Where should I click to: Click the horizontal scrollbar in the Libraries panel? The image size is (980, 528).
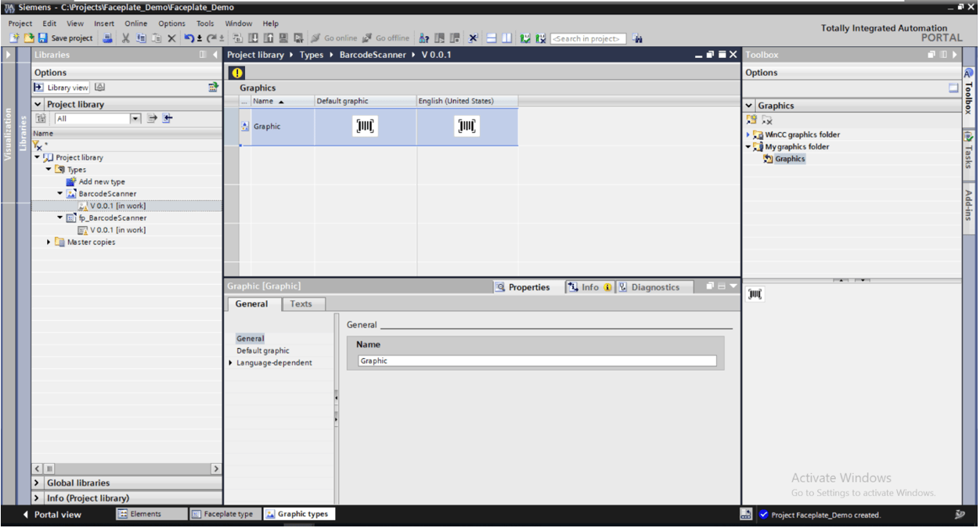(x=127, y=469)
